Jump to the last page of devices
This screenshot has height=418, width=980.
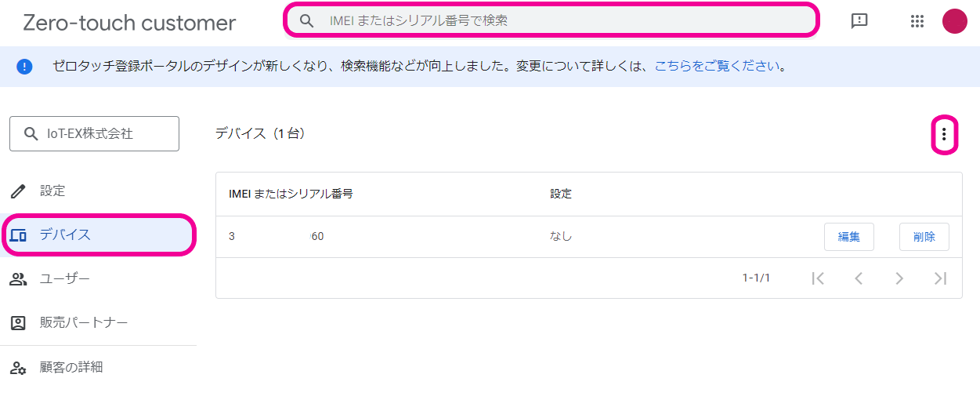[940, 278]
